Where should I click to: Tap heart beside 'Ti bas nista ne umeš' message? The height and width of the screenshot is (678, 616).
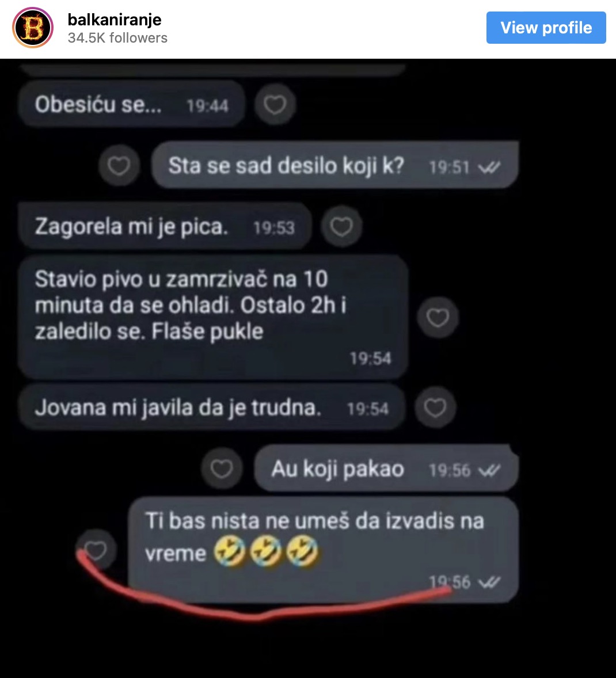coord(96,550)
